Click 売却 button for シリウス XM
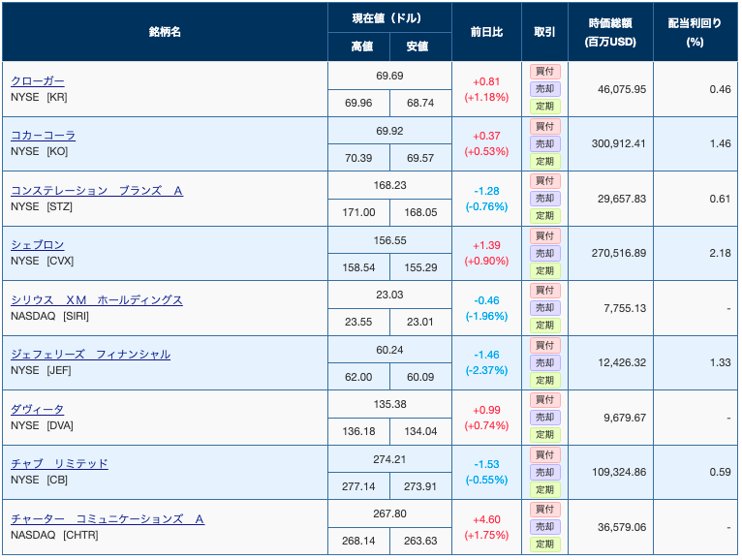742x560 pixels. coord(545,308)
